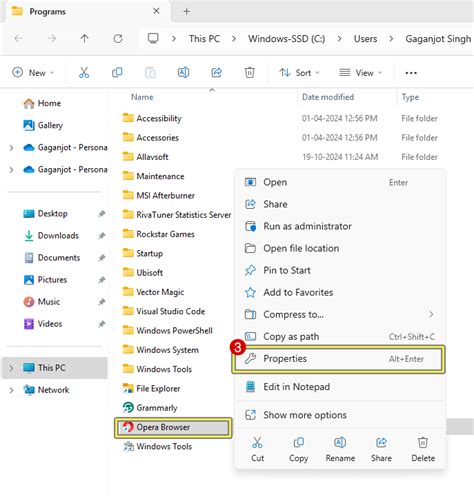The height and width of the screenshot is (501, 474).
Task: Refresh the current folder view
Action: coord(118,39)
